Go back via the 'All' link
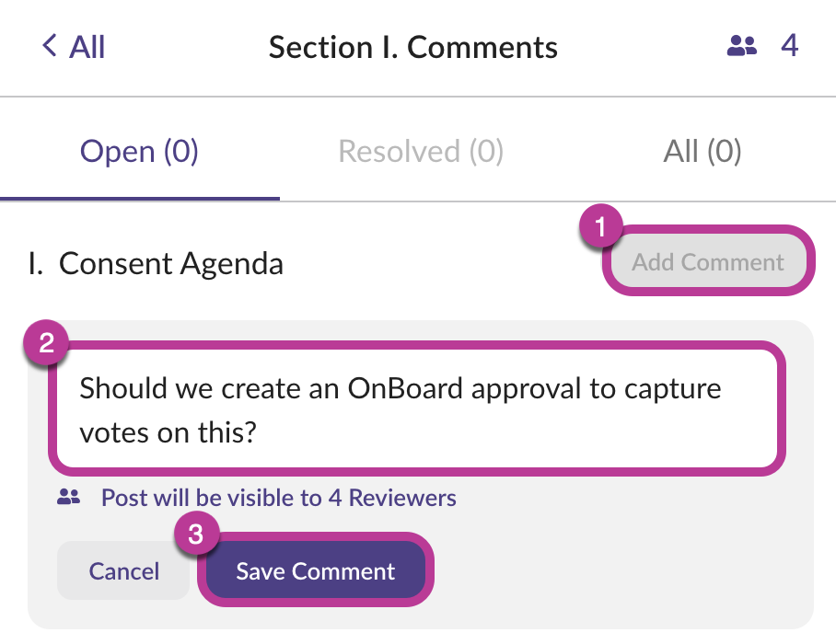This screenshot has height=644, width=836. [x=87, y=46]
